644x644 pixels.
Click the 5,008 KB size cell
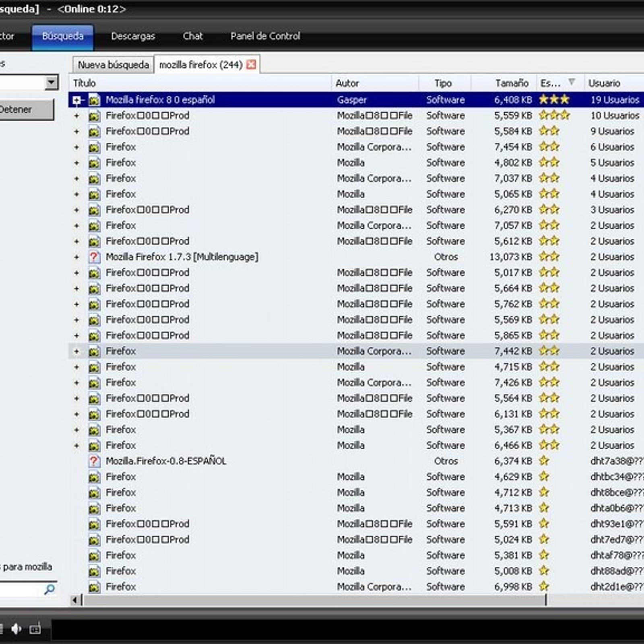[513, 571]
